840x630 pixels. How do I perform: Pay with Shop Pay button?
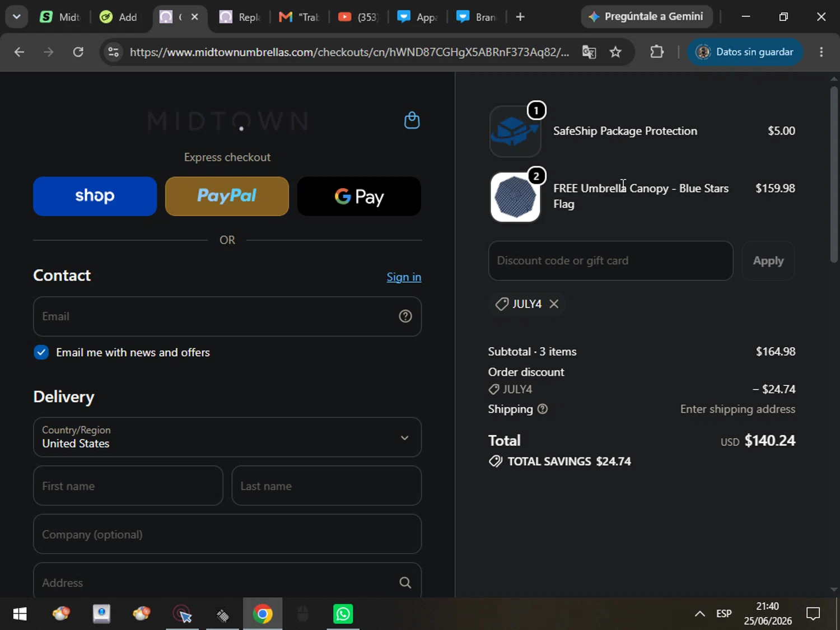[x=95, y=196]
